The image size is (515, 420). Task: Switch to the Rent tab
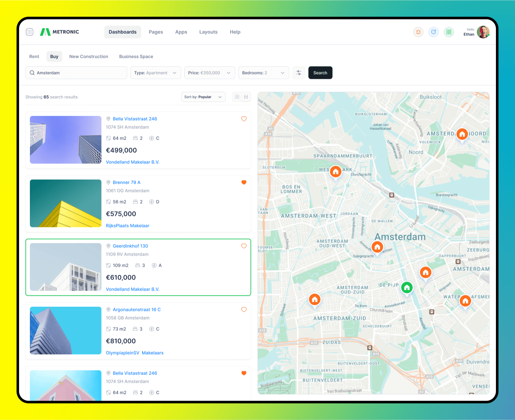(x=34, y=57)
